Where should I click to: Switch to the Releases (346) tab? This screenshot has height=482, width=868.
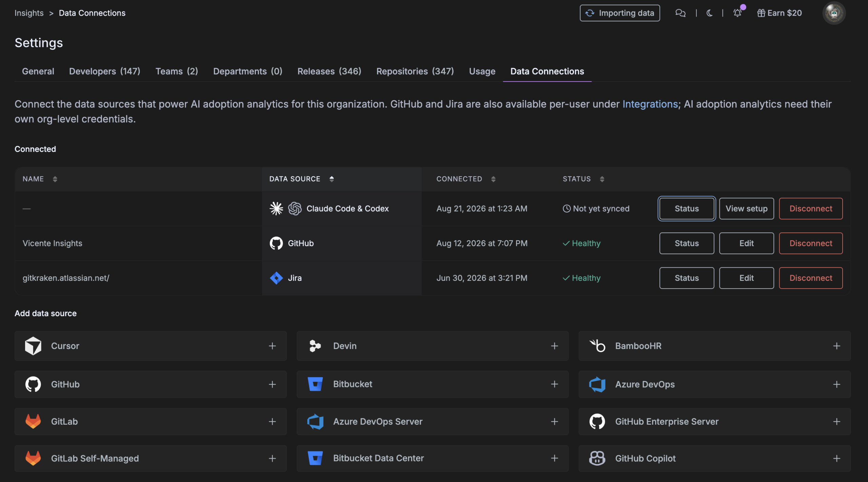(x=329, y=71)
